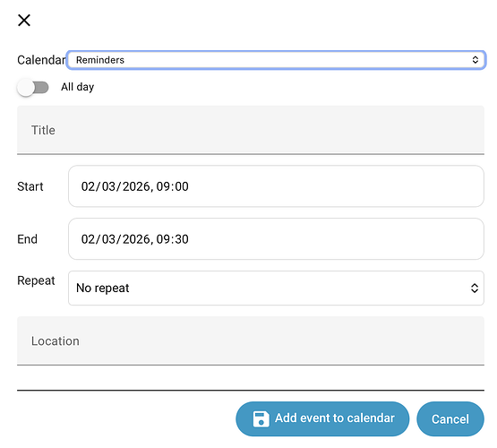Select the 09:30 end time text
The width and height of the screenshot is (497, 448).
point(173,239)
